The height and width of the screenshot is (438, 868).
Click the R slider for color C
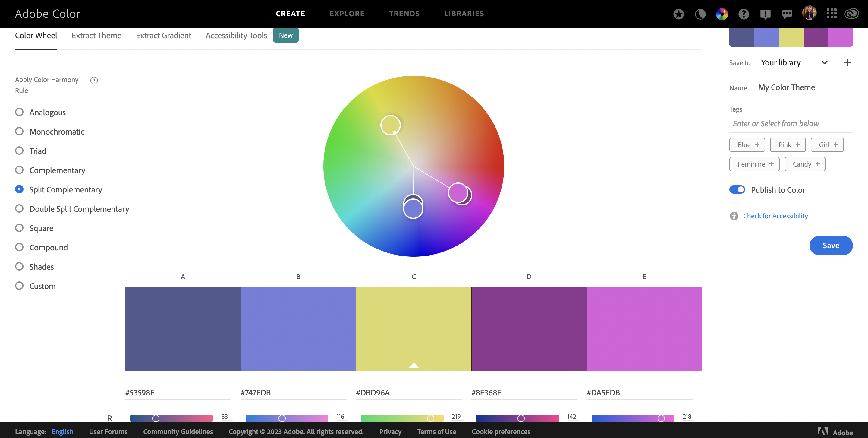(x=402, y=418)
